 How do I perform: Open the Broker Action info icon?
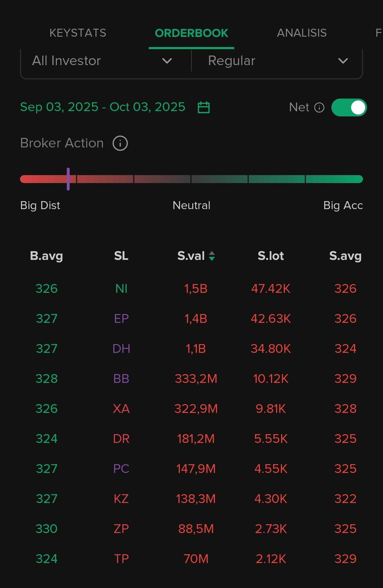[120, 143]
